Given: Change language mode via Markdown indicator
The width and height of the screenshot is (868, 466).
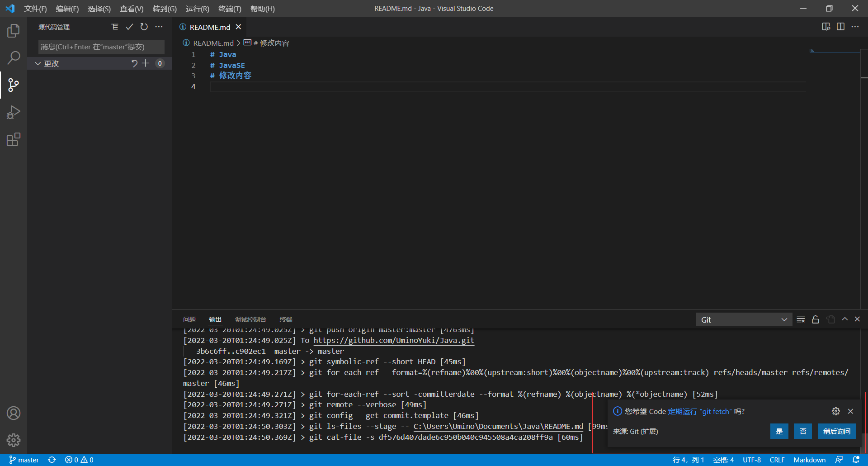Looking at the screenshot, I should pyautogui.click(x=809, y=460).
